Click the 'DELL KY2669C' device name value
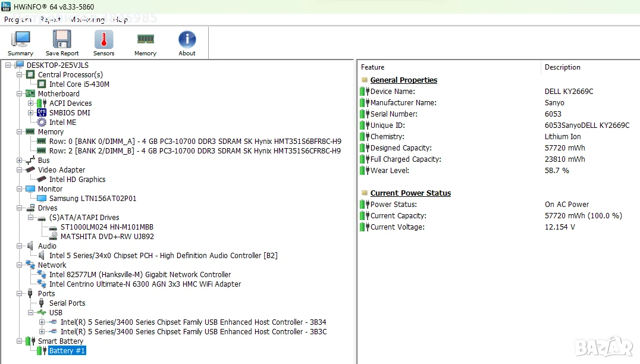This screenshot has width=640, height=364. [569, 92]
